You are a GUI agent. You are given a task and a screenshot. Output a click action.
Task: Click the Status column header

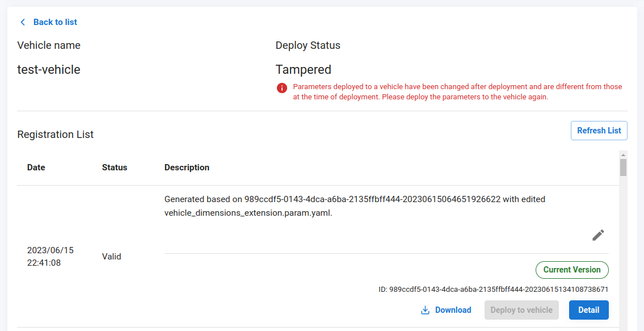click(x=114, y=167)
